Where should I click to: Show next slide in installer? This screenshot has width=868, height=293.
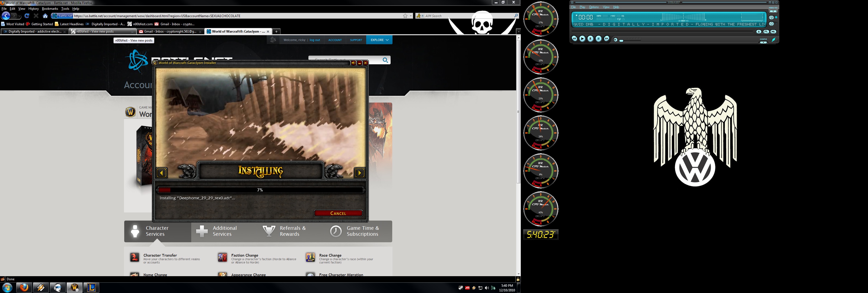pyautogui.click(x=359, y=173)
